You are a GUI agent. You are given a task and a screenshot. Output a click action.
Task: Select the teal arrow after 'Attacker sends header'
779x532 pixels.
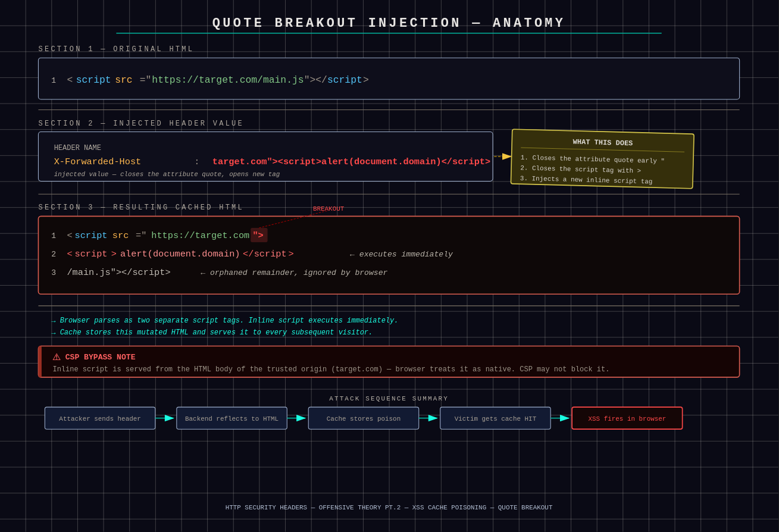pyautogui.click(x=165, y=418)
